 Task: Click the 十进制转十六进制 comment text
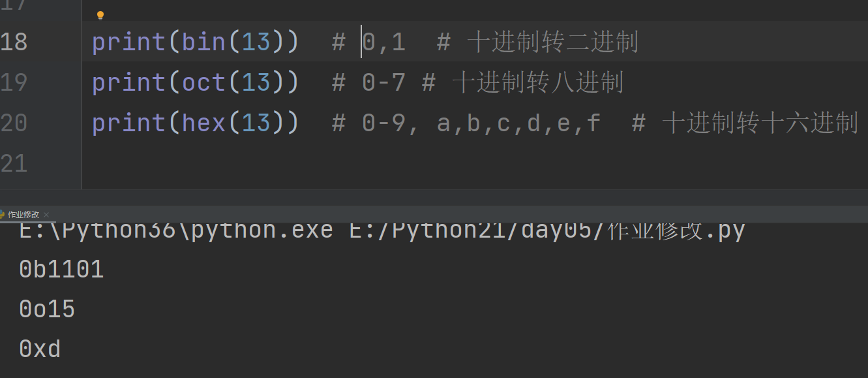tap(760, 123)
